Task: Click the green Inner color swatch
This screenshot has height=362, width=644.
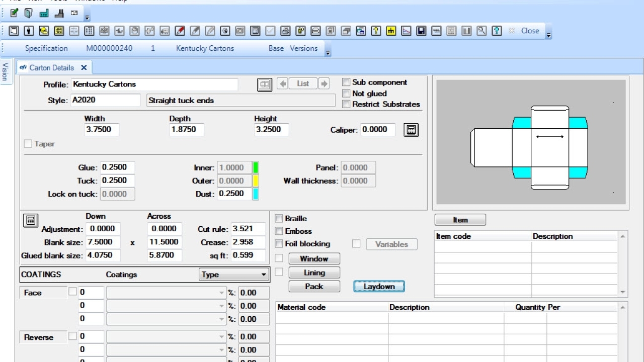Action: (256, 167)
